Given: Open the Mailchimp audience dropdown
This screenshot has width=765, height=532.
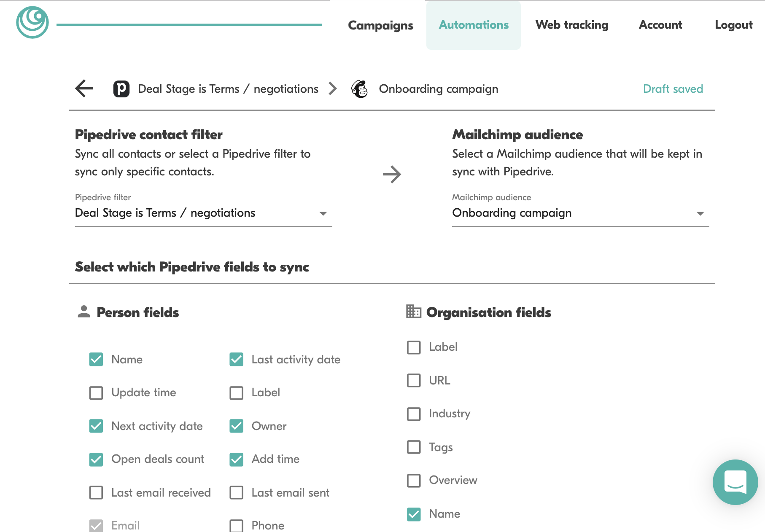Looking at the screenshot, I should pos(580,213).
